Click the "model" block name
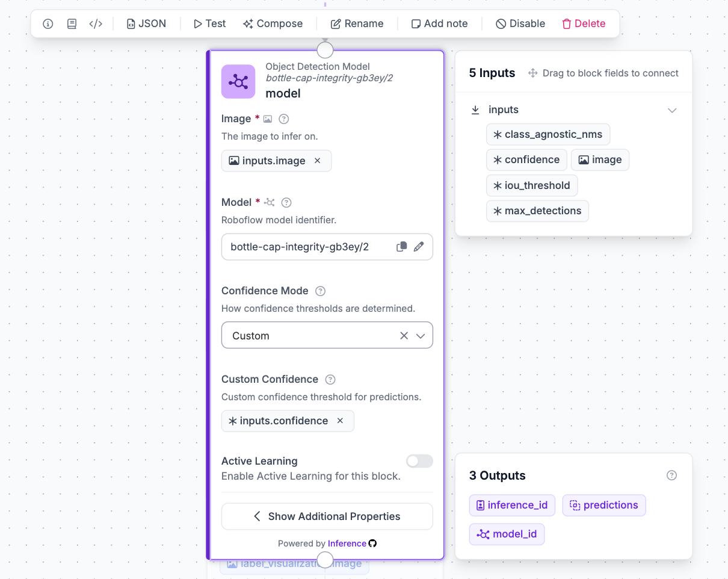The height and width of the screenshot is (579, 728). coord(283,93)
